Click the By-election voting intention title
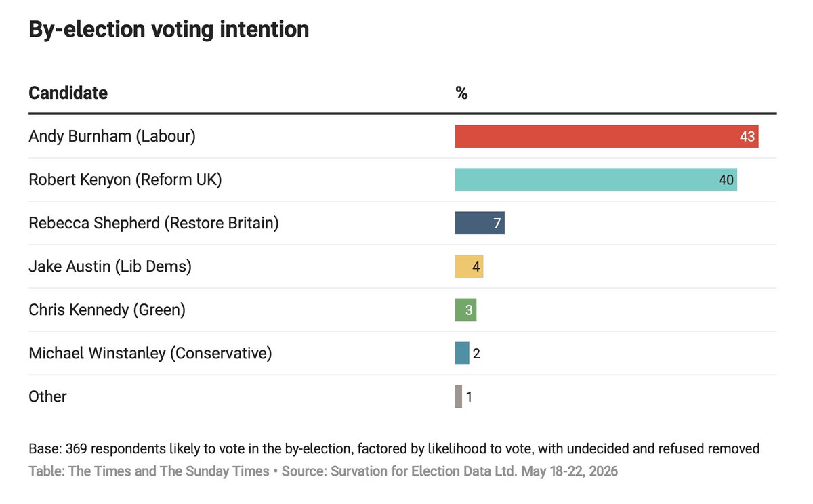This screenshot has height=504, width=813. 169,29
